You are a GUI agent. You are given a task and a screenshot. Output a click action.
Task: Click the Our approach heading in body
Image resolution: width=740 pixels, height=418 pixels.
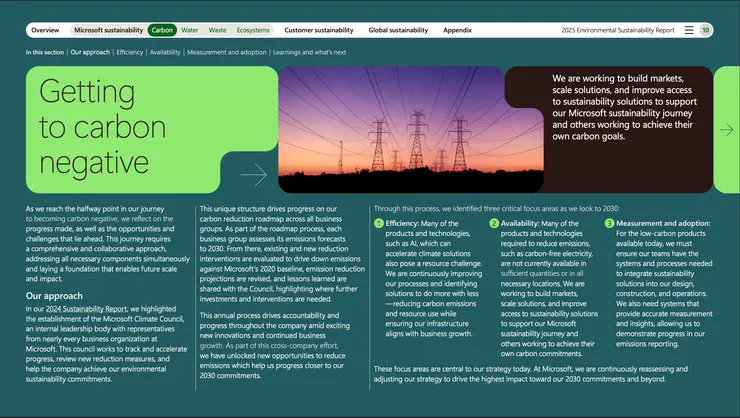pyautogui.click(x=54, y=296)
